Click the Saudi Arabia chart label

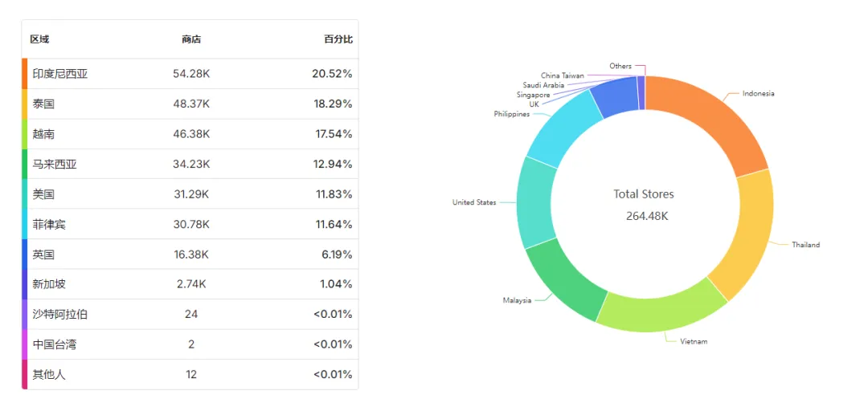pyautogui.click(x=543, y=85)
